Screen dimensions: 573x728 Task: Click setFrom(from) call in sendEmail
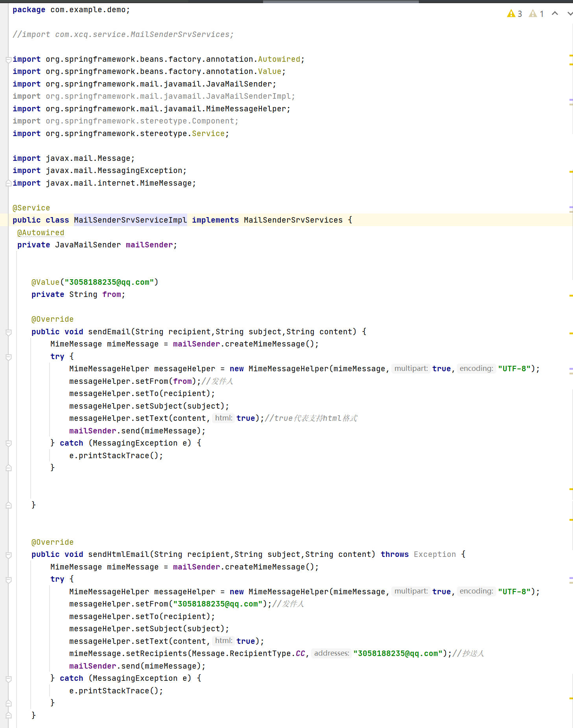(135, 381)
